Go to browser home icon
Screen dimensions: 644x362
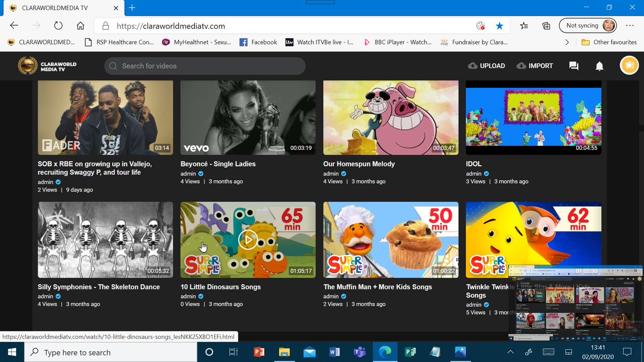pyautogui.click(x=80, y=26)
